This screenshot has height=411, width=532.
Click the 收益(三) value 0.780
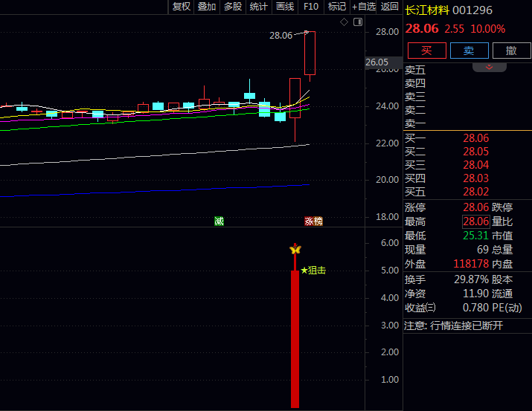475,308
